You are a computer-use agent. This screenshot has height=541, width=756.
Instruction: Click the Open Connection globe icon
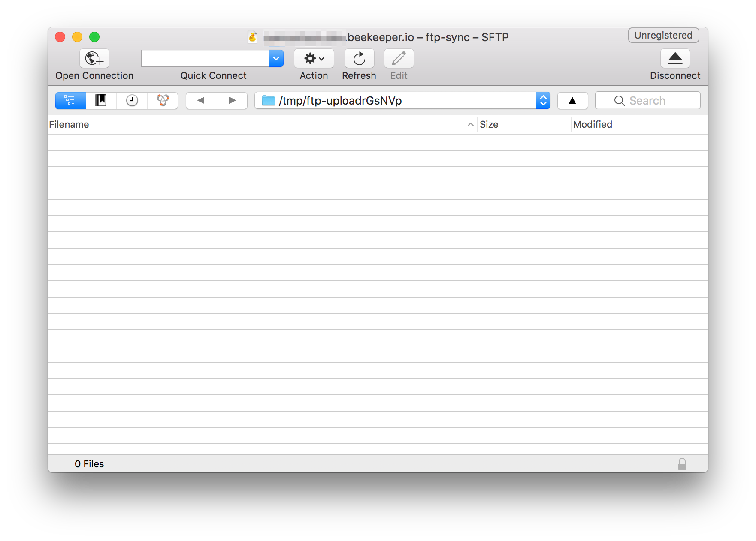[x=94, y=58]
